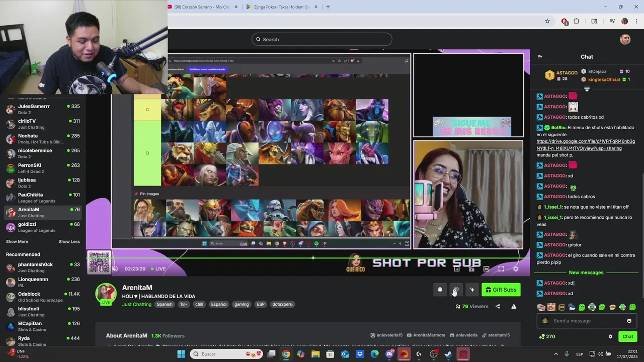Report the stream with warning triangle icon

click(514, 306)
